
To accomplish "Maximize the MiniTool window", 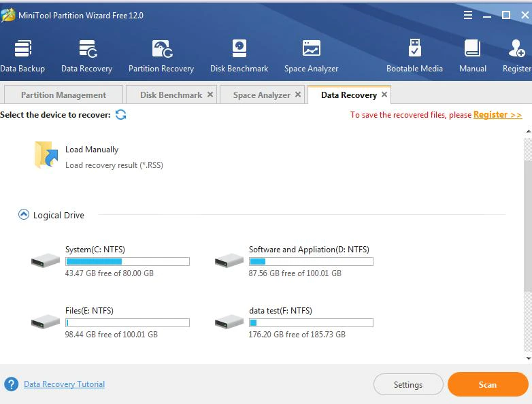I will point(506,15).
